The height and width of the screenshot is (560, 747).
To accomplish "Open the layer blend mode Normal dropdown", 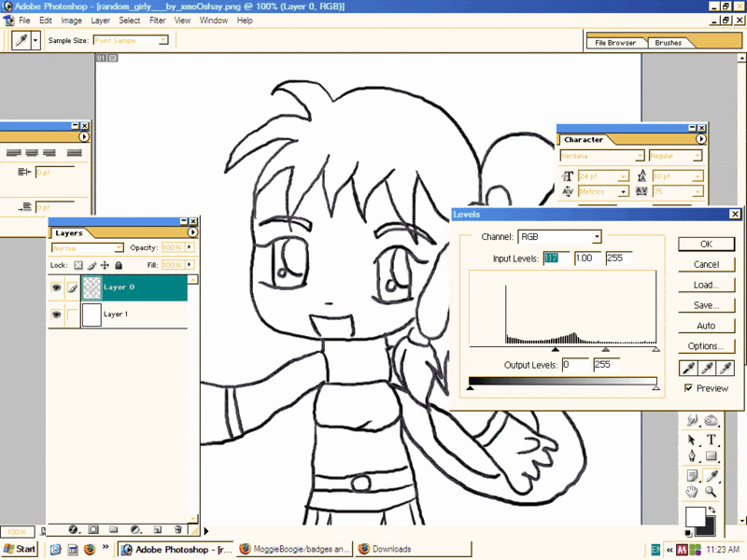I will [x=119, y=248].
